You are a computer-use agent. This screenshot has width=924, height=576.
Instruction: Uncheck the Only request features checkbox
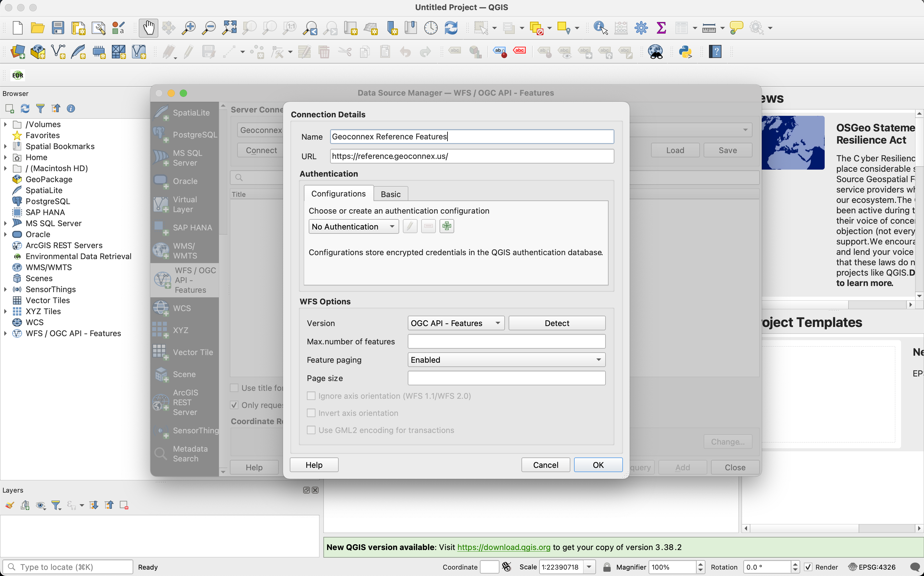[x=234, y=405]
